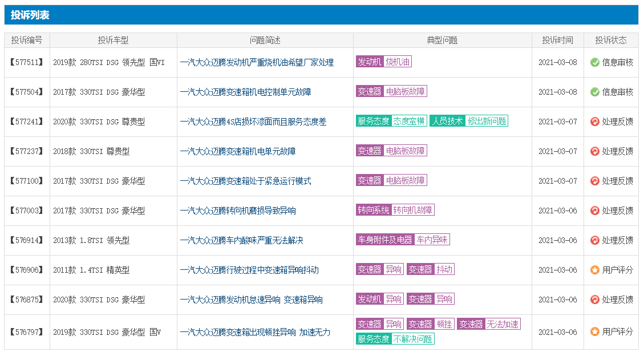This screenshot has width=644, height=356.
Task: Click red status icon for complaint 577003
Action: point(595,211)
